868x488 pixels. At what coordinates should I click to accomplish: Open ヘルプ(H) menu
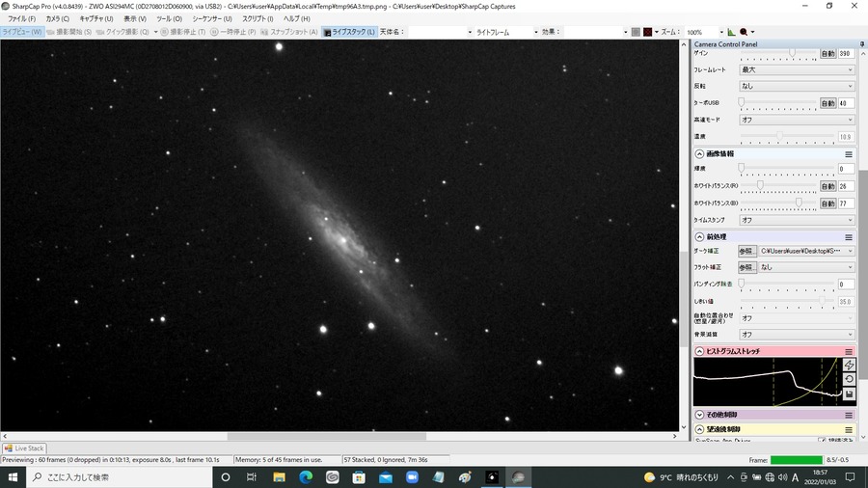click(297, 18)
